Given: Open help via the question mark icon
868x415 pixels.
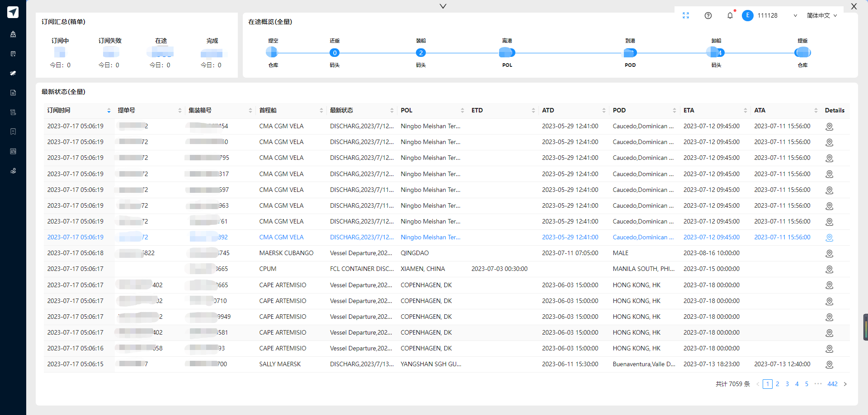Looking at the screenshot, I should (x=708, y=15).
